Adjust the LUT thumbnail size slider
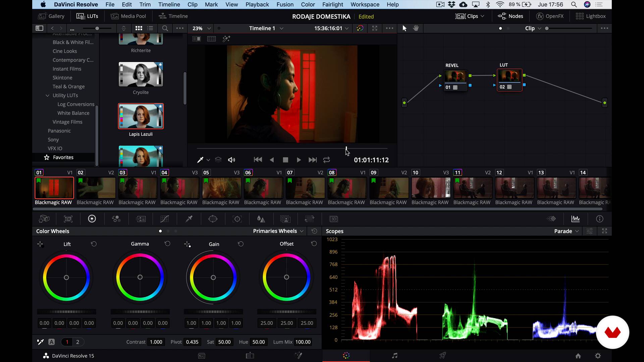This screenshot has width=644, height=362. (97, 28)
